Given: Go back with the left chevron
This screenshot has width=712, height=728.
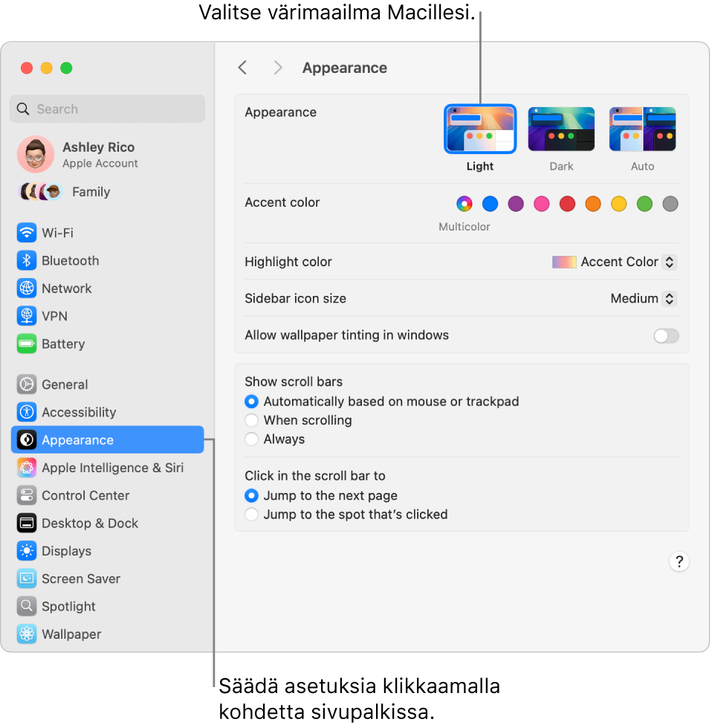Looking at the screenshot, I should pos(242,68).
